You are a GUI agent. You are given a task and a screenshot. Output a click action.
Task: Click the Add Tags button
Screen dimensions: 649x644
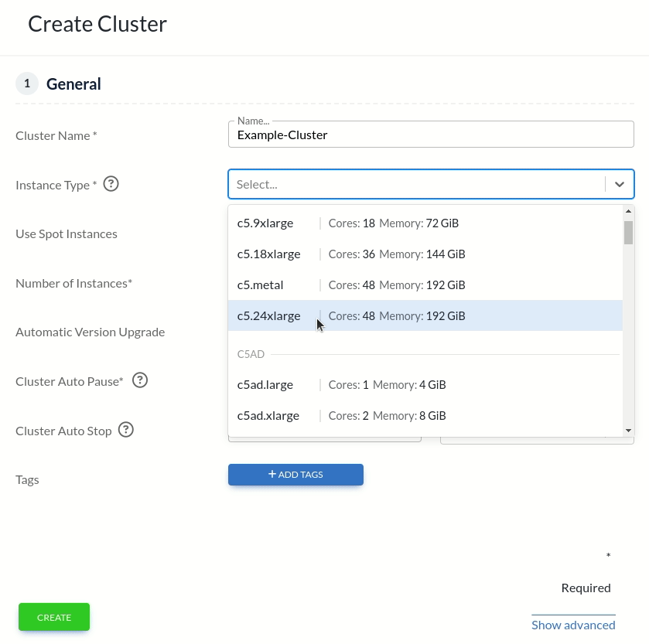pos(295,475)
